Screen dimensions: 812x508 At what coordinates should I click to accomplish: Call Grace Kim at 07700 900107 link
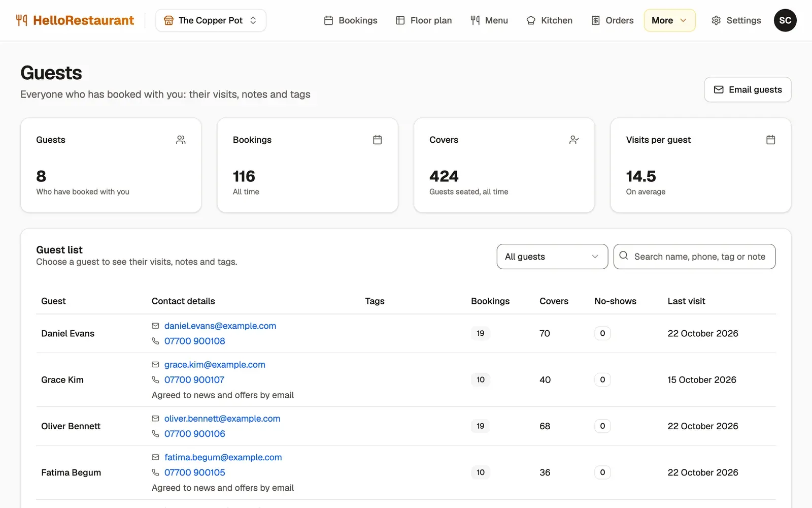194,379
